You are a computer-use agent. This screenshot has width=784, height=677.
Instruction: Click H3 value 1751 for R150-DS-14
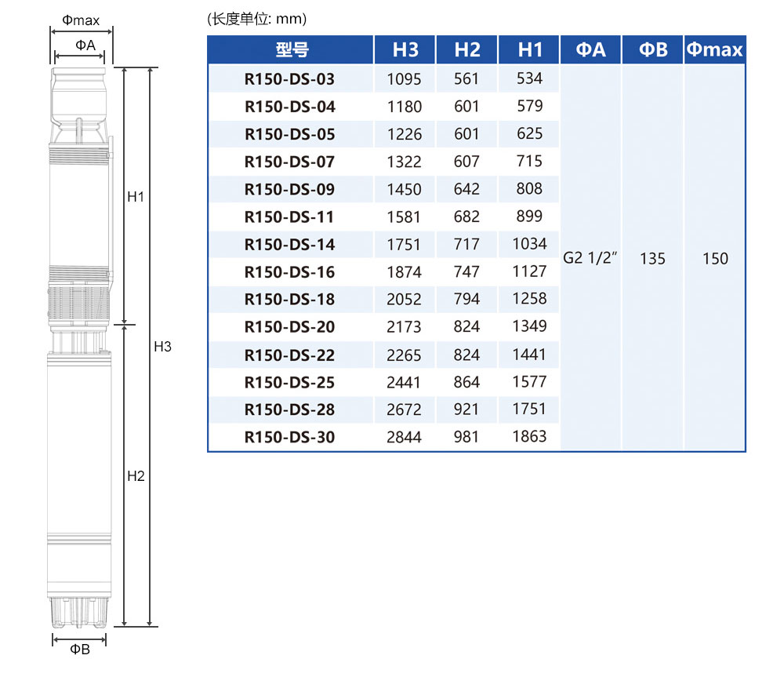click(x=405, y=245)
